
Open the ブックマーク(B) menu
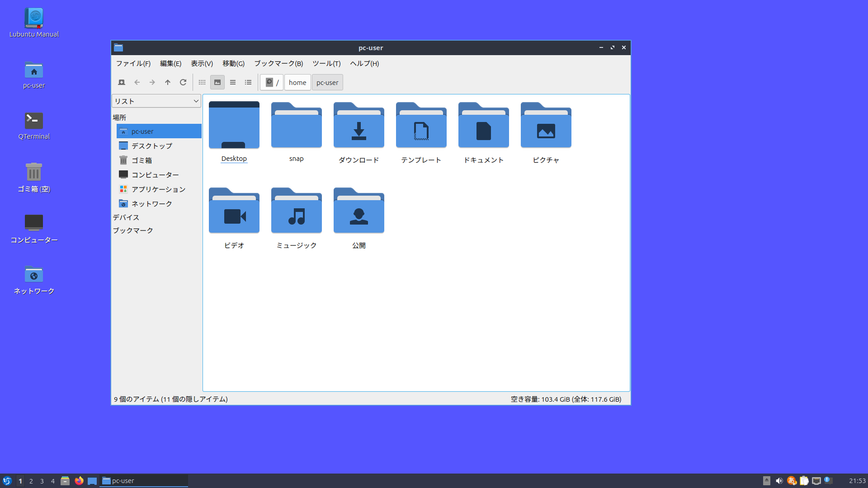tap(278, 63)
